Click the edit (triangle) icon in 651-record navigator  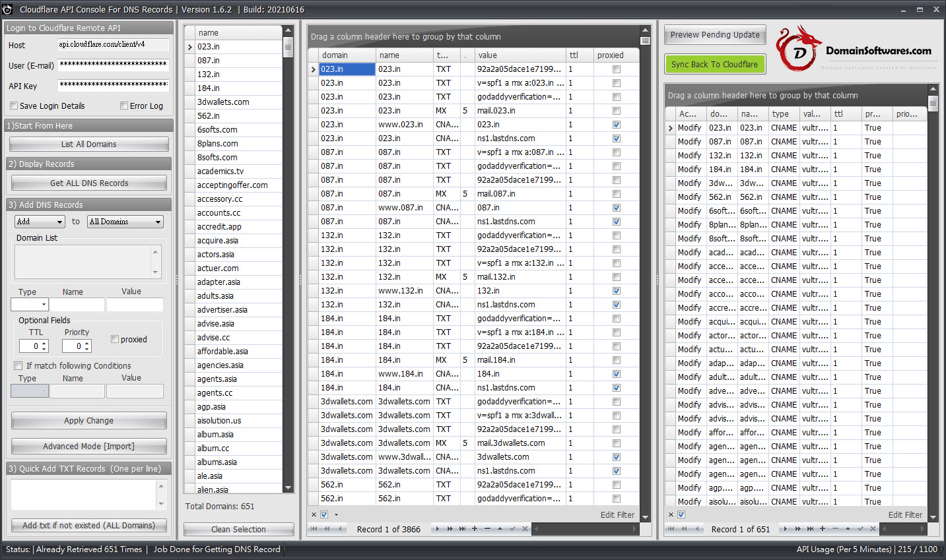click(848, 529)
